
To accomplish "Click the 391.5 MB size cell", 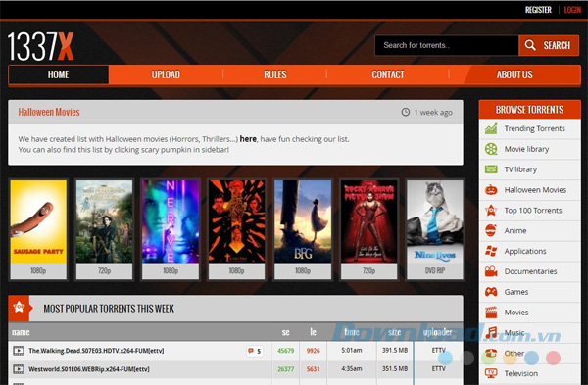I will tap(395, 350).
